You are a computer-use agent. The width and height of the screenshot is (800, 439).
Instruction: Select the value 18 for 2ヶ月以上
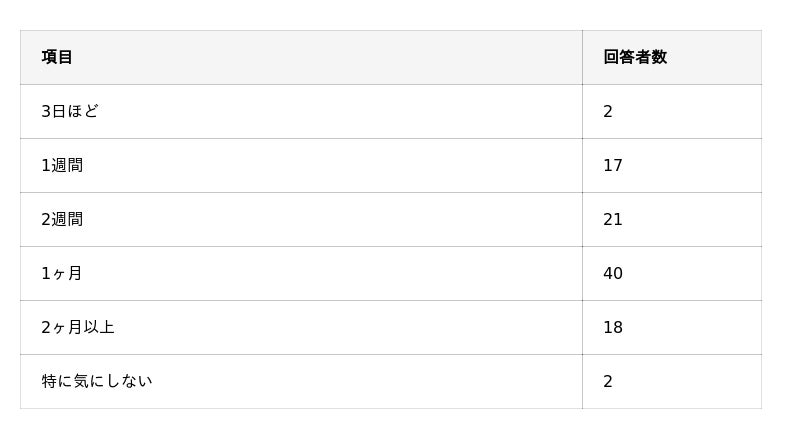coord(613,327)
